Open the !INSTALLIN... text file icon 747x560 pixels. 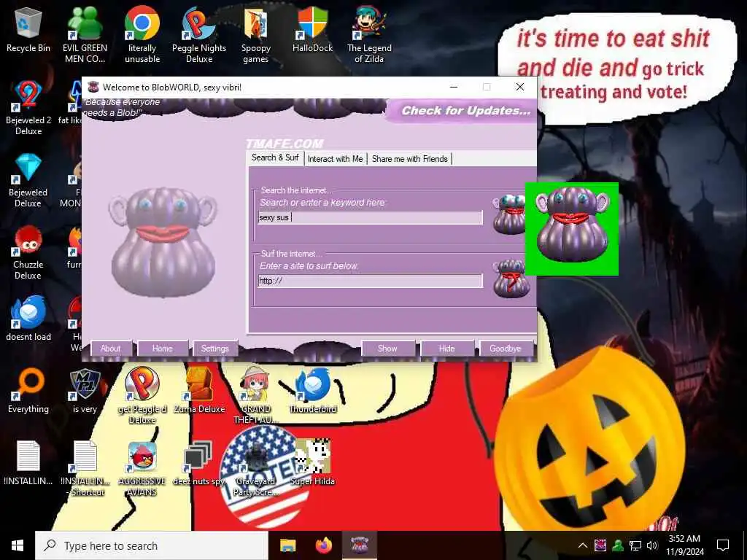point(28,463)
